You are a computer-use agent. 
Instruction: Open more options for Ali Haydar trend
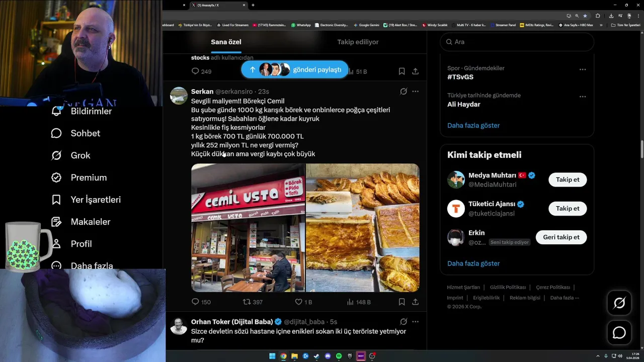pos(582,97)
